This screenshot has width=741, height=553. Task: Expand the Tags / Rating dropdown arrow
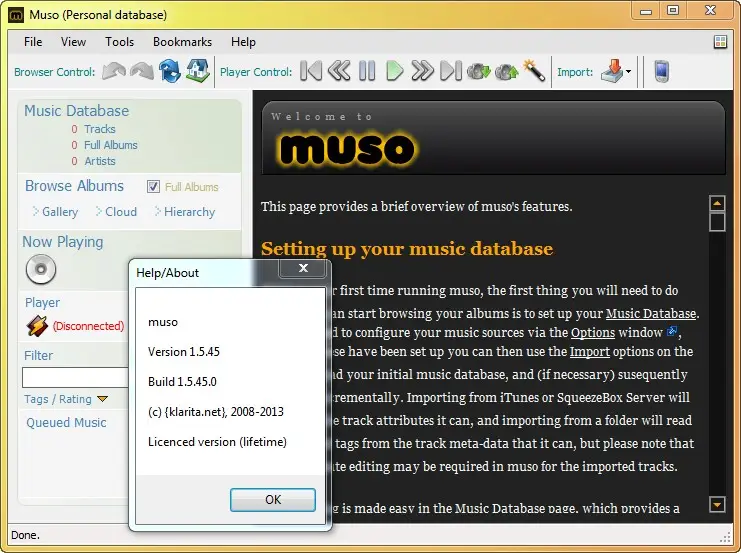103,399
